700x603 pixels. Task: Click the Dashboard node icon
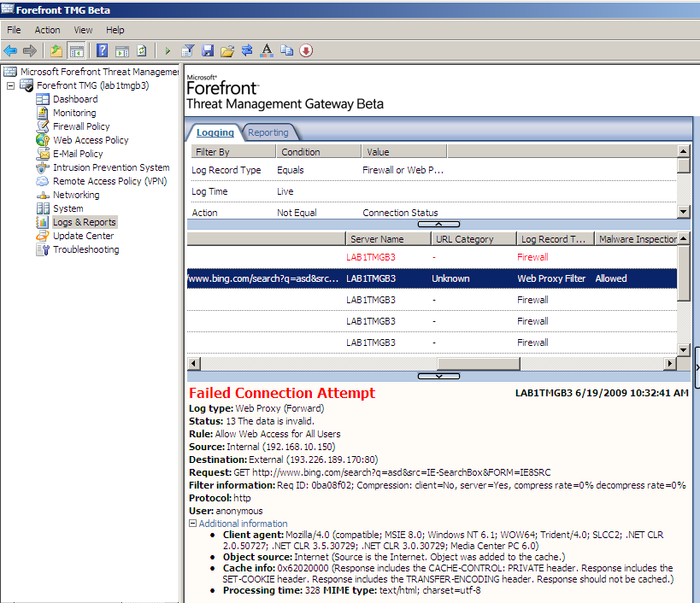pyautogui.click(x=43, y=99)
